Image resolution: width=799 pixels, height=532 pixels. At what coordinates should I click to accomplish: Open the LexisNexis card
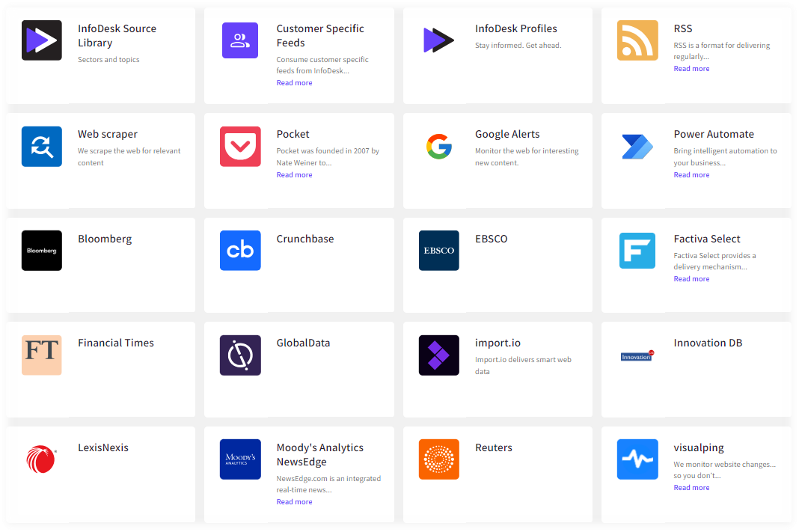[x=99, y=474]
